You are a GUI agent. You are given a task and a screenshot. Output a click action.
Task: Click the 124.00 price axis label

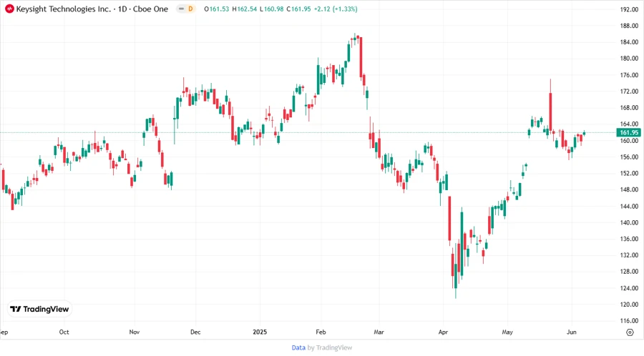(x=629, y=288)
